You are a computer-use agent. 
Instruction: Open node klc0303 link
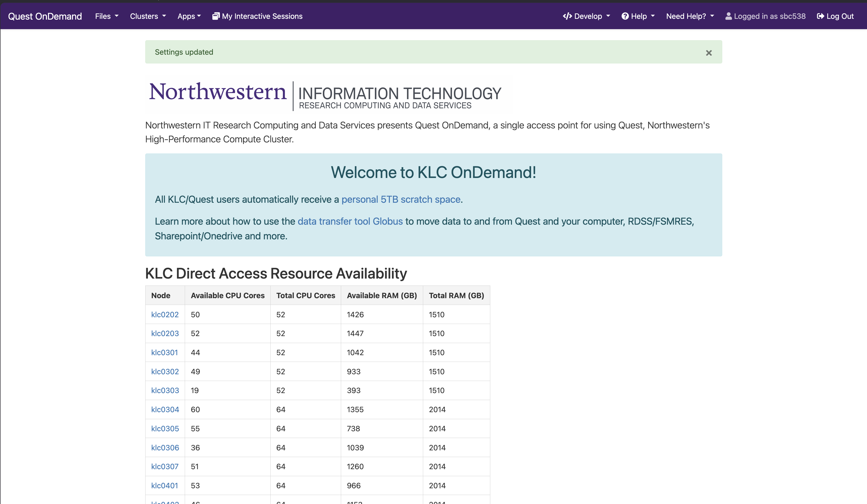click(165, 391)
